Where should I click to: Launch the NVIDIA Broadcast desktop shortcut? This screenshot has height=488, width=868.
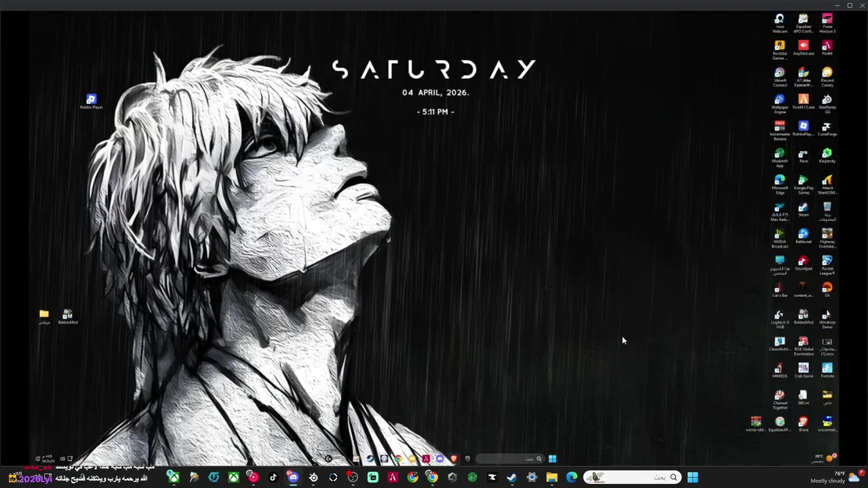click(780, 239)
